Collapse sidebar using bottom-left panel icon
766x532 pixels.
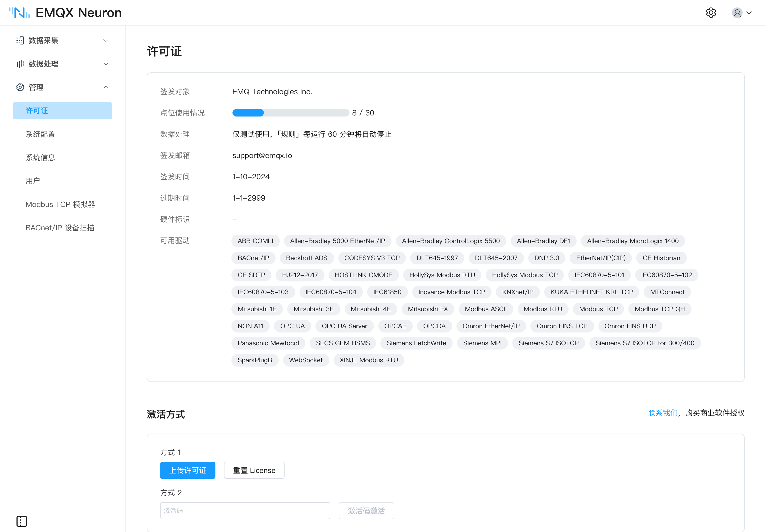click(22, 521)
